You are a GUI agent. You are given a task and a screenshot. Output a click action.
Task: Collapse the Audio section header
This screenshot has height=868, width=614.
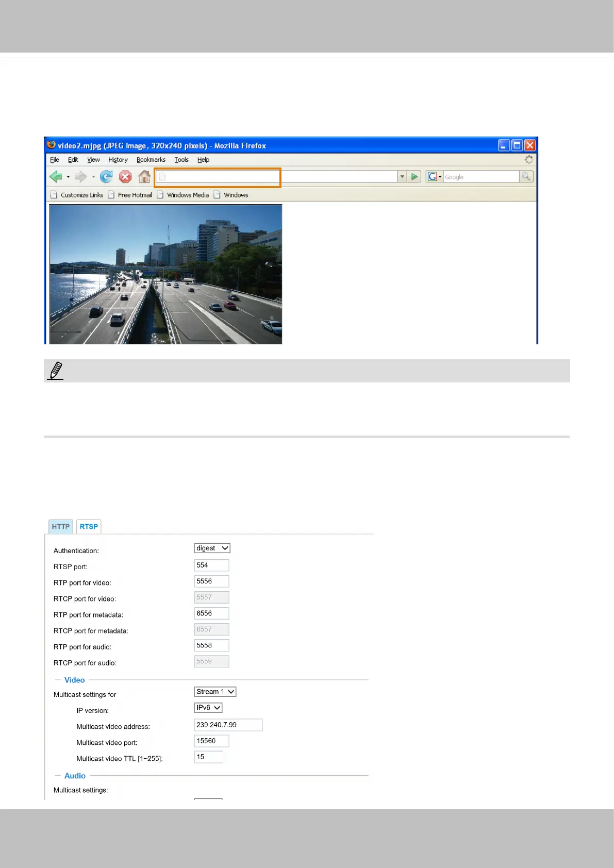point(75,776)
